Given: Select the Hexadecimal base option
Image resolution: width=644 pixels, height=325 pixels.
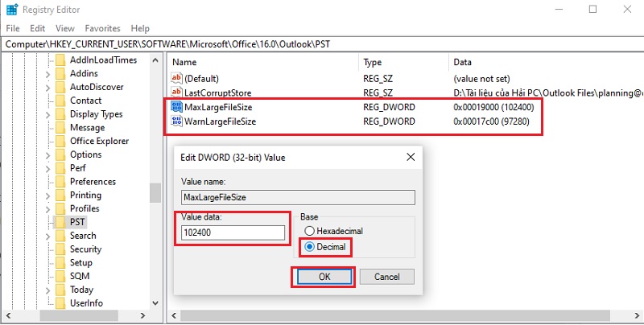Looking at the screenshot, I should click(x=308, y=231).
